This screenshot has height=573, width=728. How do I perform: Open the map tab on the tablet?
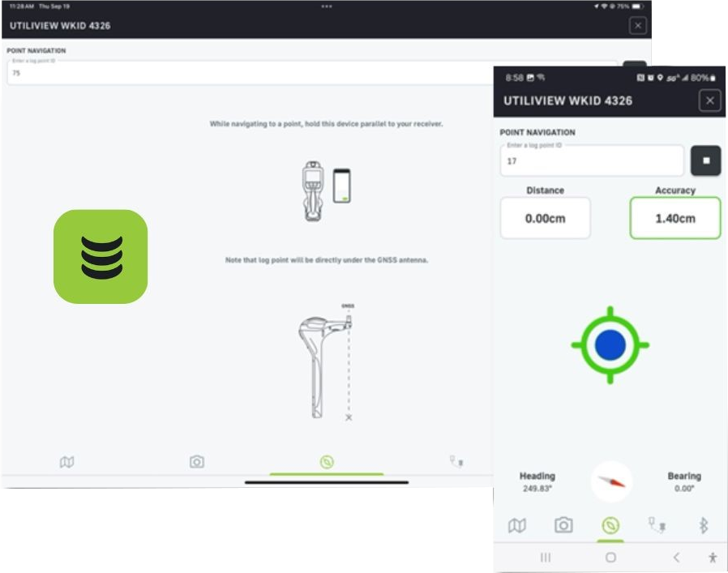click(x=66, y=462)
